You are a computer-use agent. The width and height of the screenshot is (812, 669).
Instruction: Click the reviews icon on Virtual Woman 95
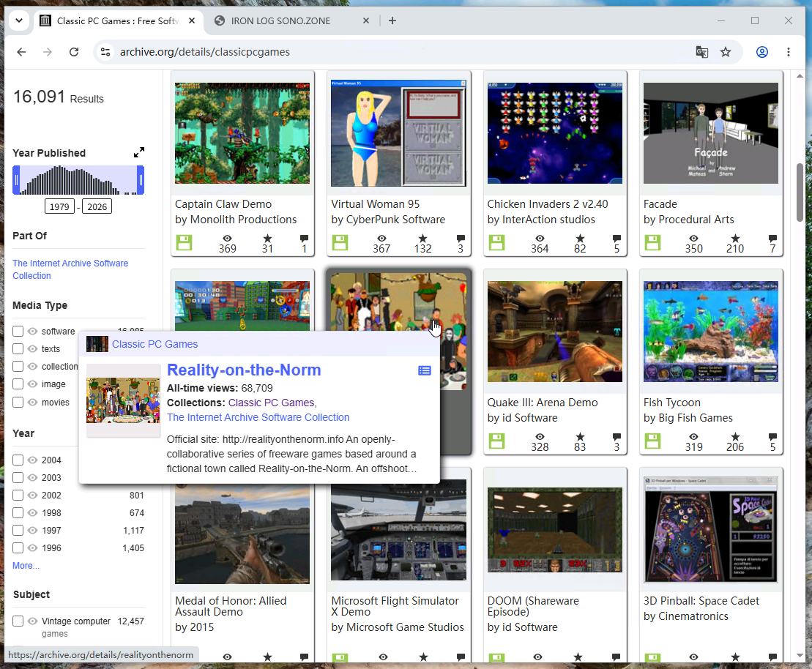coord(461,239)
